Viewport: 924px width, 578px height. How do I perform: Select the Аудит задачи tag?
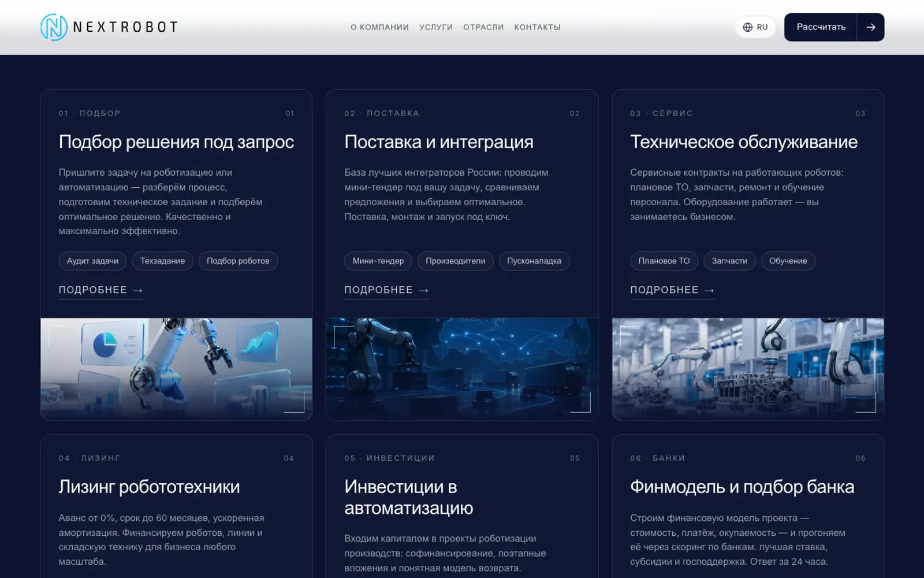(92, 261)
